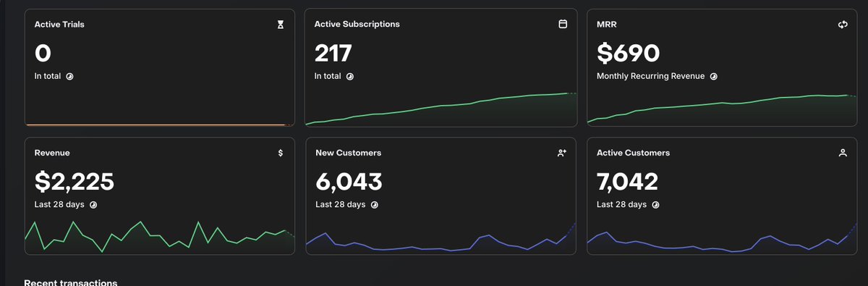
Task: Click the dollar sign icon on Revenue card
Action: coord(281,153)
